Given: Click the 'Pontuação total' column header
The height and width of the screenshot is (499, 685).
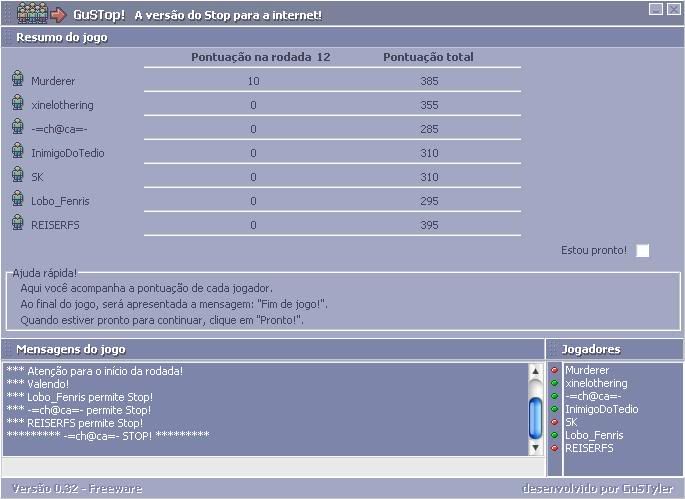Looking at the screenshot, I should pos(428,57).
